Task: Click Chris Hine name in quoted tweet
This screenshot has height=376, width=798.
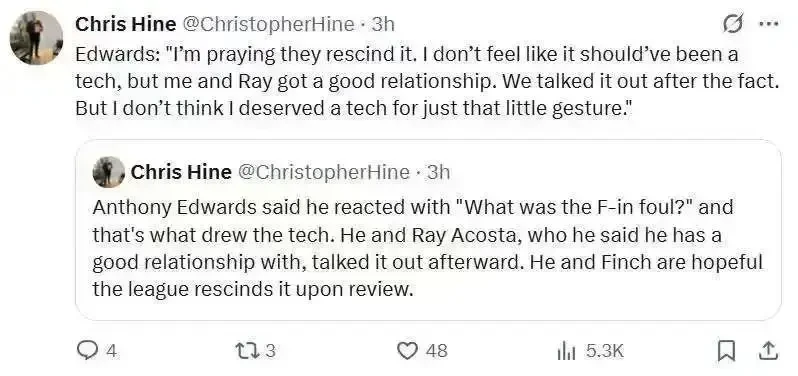Action: pos(181,172)
